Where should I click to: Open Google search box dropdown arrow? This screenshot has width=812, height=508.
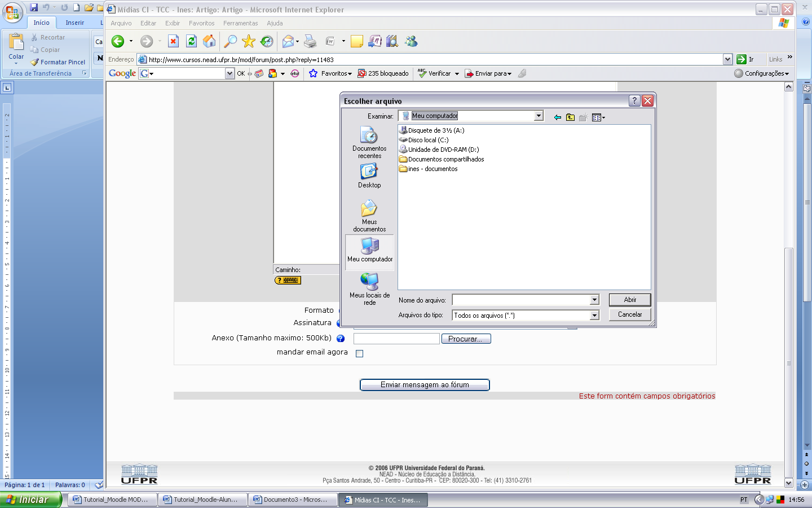coord(230,73)
